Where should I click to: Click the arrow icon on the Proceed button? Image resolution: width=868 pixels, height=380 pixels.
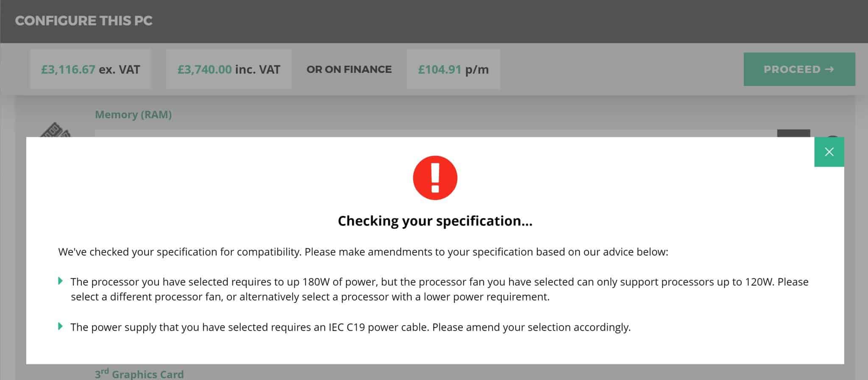(x=830, y=69)
